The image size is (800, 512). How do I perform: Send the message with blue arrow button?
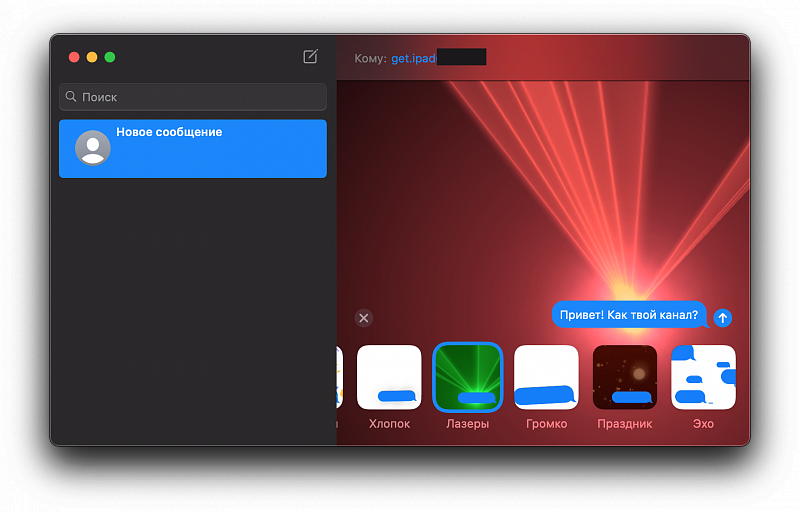click(722, 318)
